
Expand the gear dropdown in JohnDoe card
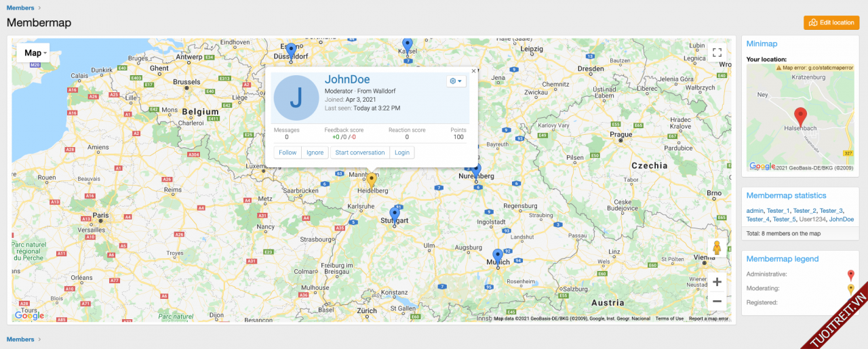click(x=456, y=81)
